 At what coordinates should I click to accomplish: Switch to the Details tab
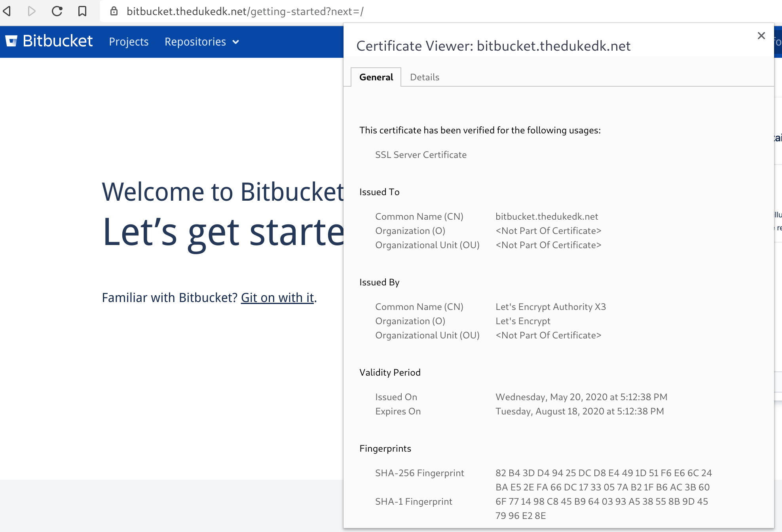[424, 77]
